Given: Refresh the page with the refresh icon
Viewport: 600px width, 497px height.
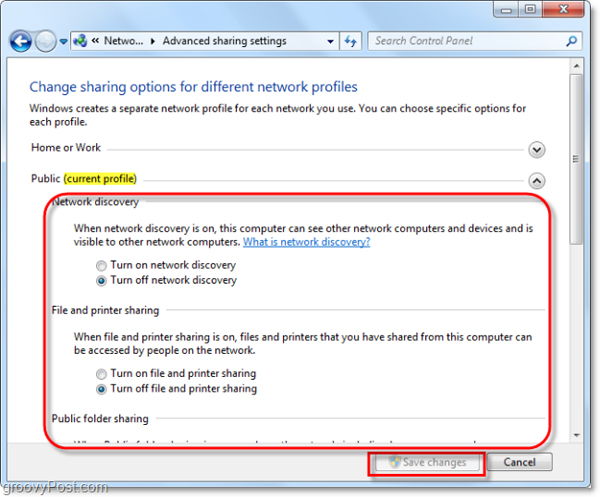Looking at the screenshot, I should click(x=351, y=41).
